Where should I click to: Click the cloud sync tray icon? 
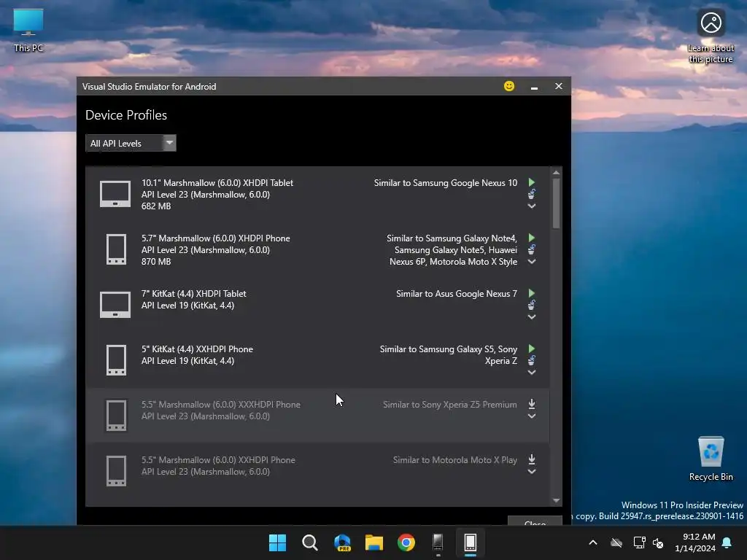tap(616, 542)
